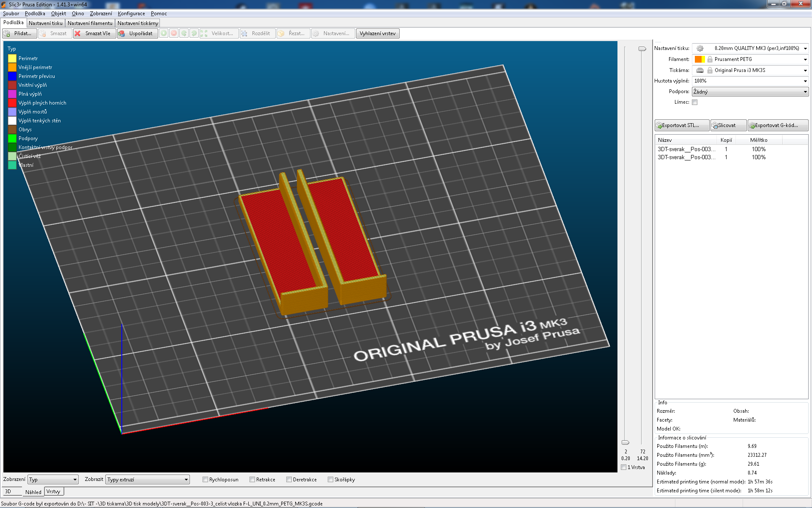This screenshot has height=508, width=812.
Task: Click the orange filament color swatch
Action: (x=699, y=59)
